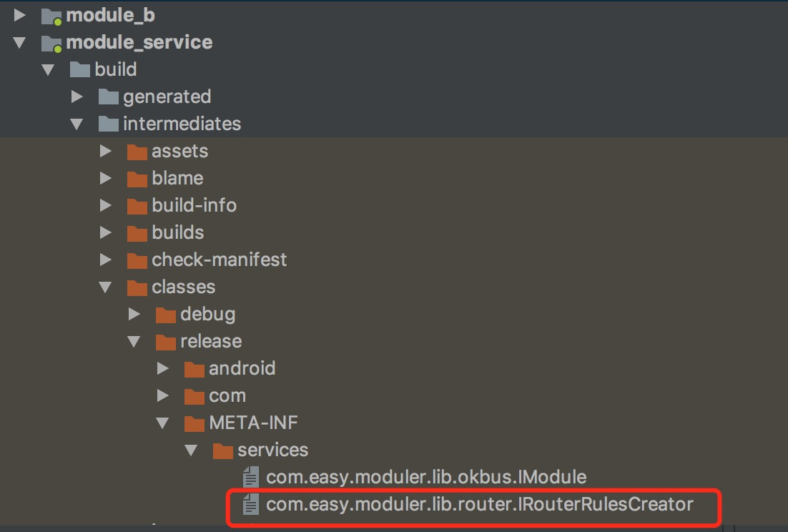Image resolution: width=788 pixels, height=532 pixels.
Task: Collapse the release folder arrow
Action: (x=134, y=342)
